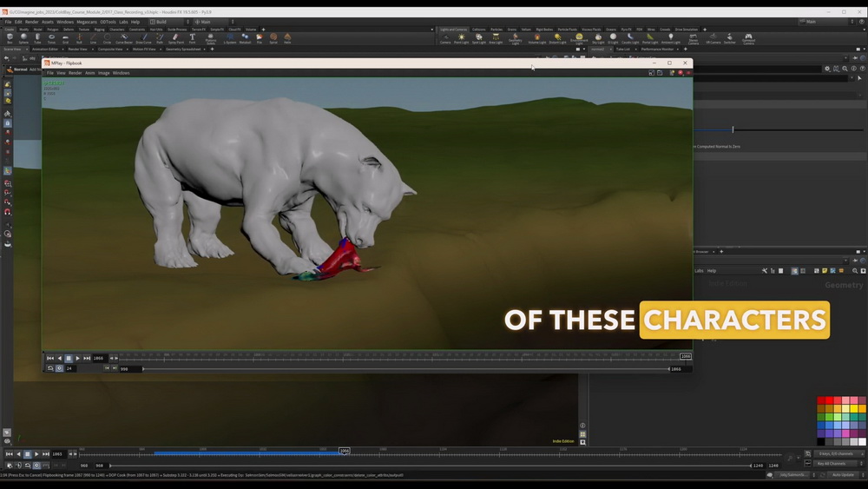Switch to the Vellum shelf tab
868x489 pixels.
pos(526,30)
